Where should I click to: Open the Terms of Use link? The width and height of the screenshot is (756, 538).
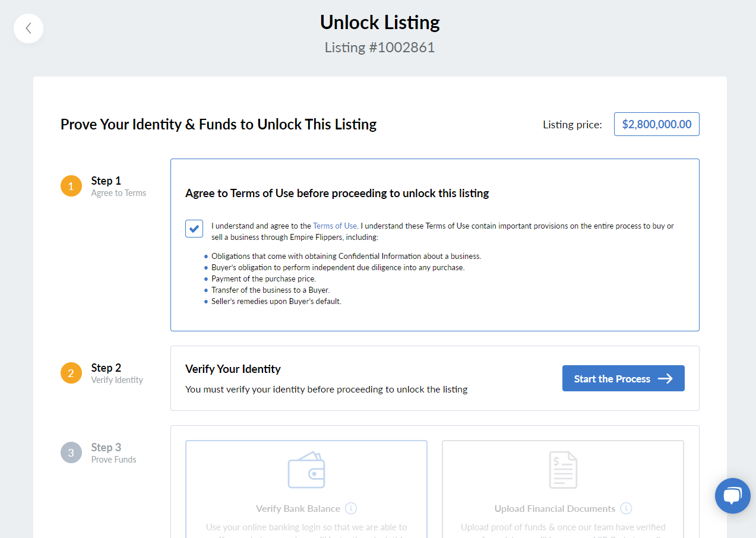[335, 226]
